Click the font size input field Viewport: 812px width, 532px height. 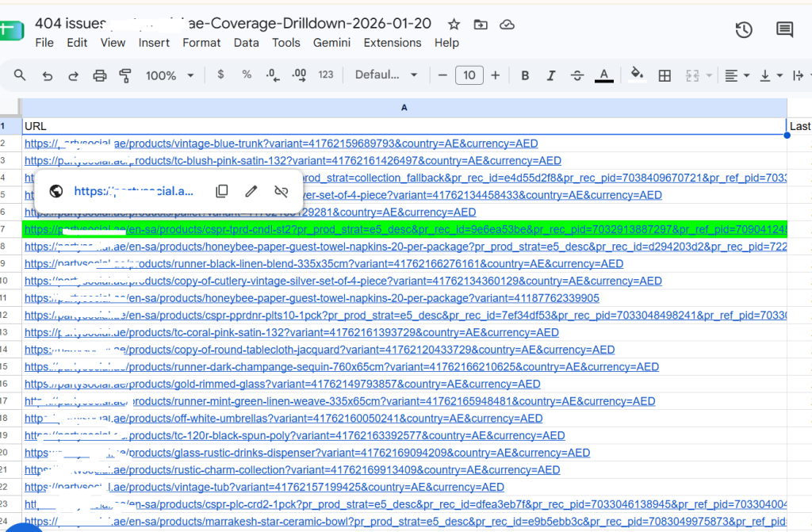469,75
